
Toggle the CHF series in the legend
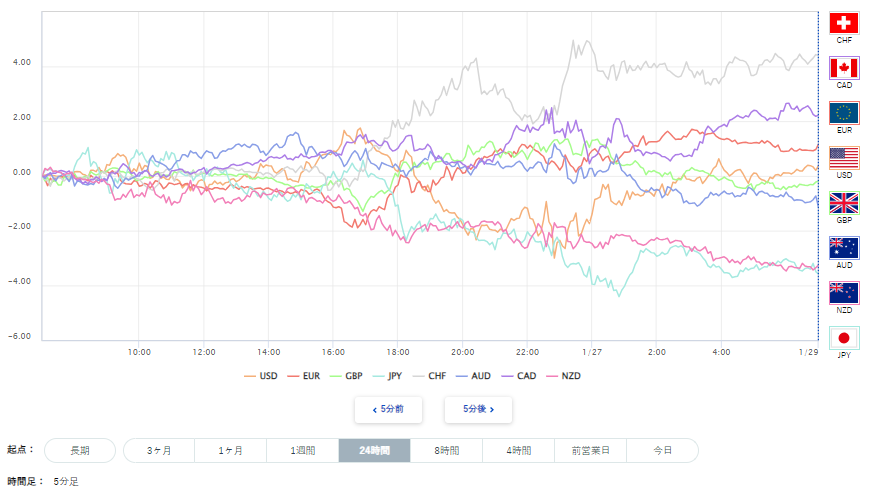coord(429,376)
